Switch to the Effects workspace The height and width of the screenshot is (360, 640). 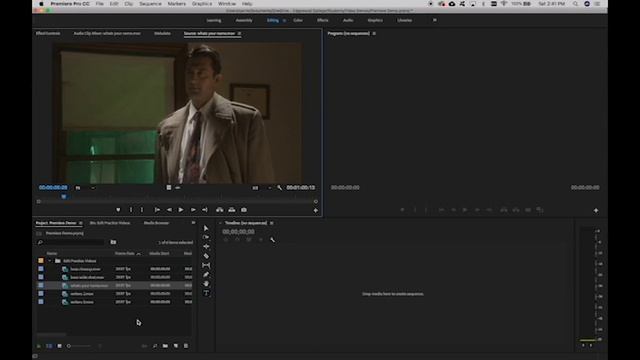(322, 20)
